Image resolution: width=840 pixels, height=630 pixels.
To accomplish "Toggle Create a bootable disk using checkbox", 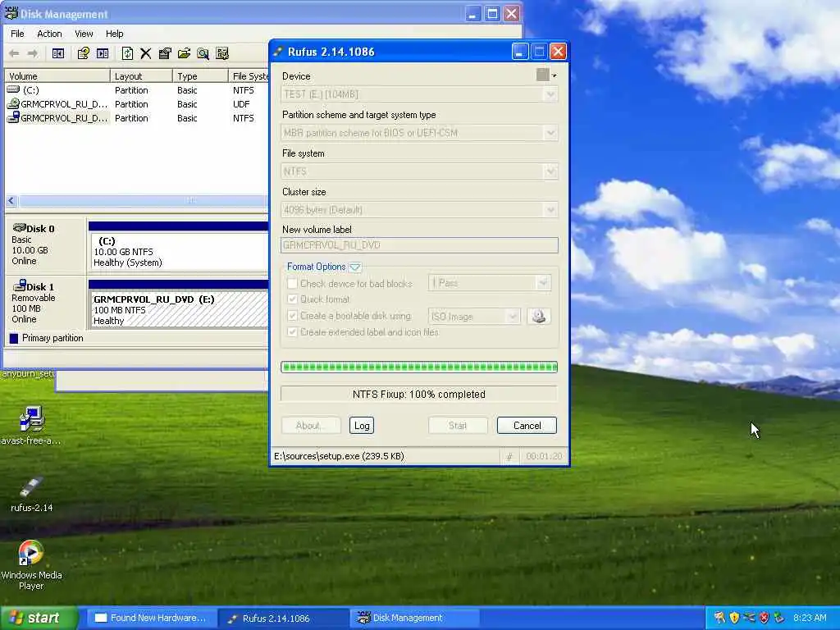I will pos(293,316).
